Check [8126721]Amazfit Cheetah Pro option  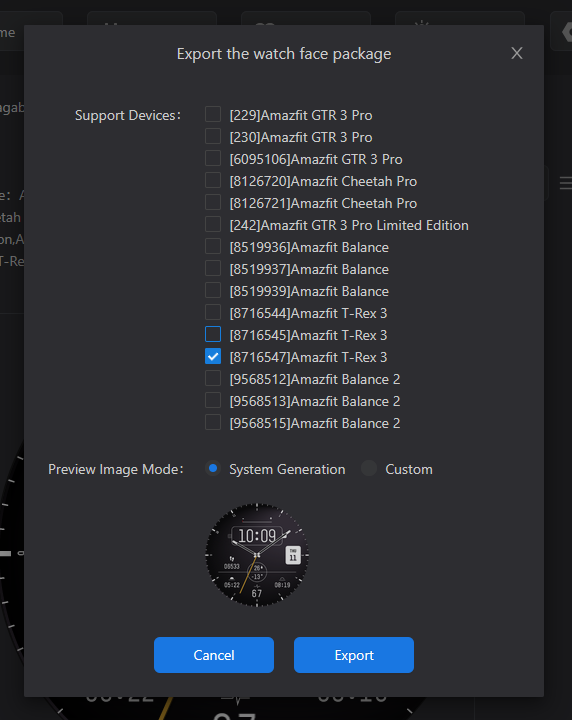coord(213,202)
